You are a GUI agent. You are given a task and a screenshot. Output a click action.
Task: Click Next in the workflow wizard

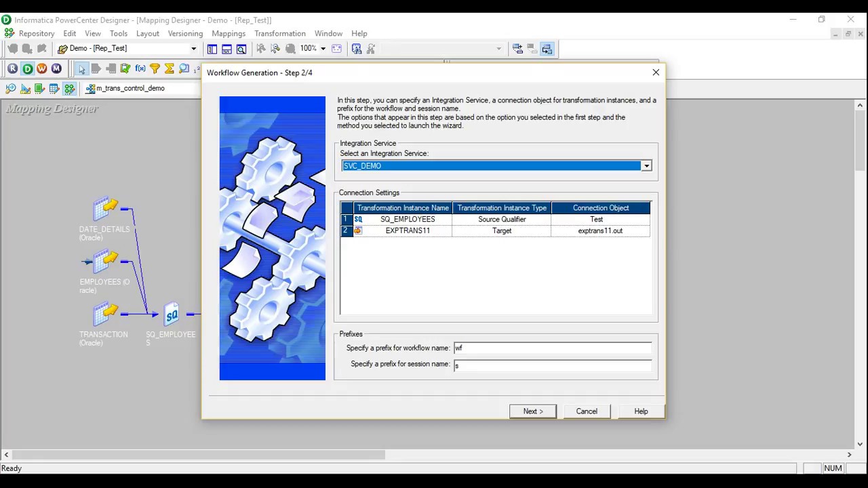533,411
